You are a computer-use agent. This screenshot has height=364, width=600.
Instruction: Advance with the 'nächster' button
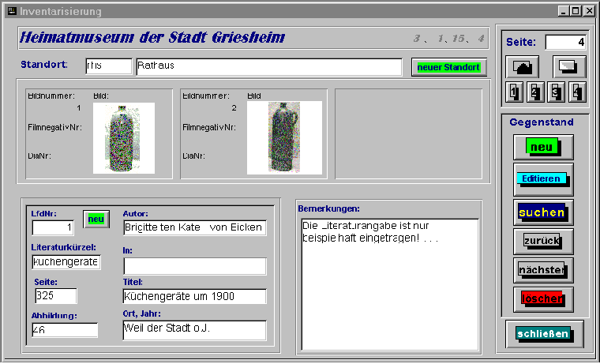click(x=543, y=270)
